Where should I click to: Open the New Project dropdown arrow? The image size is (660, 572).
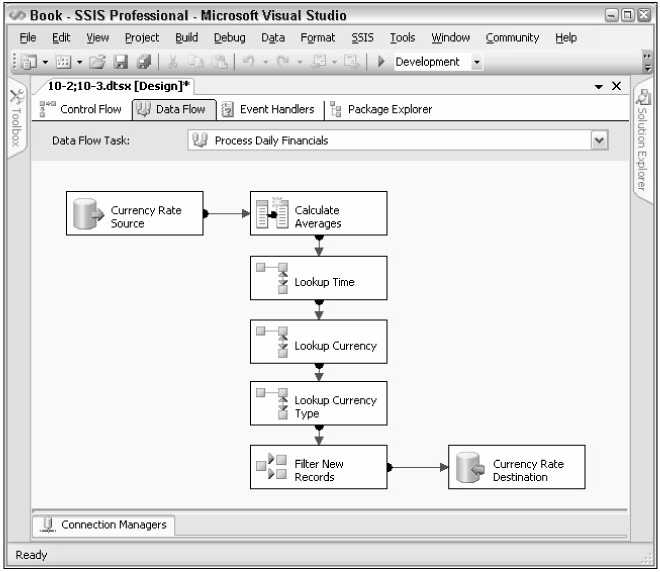tap(45, 62)
